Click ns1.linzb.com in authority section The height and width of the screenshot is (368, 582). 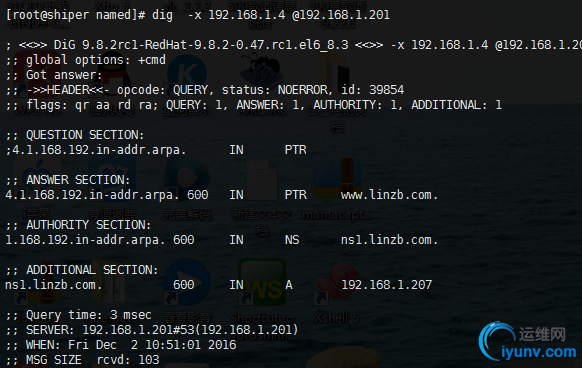(x=389, y=240)
